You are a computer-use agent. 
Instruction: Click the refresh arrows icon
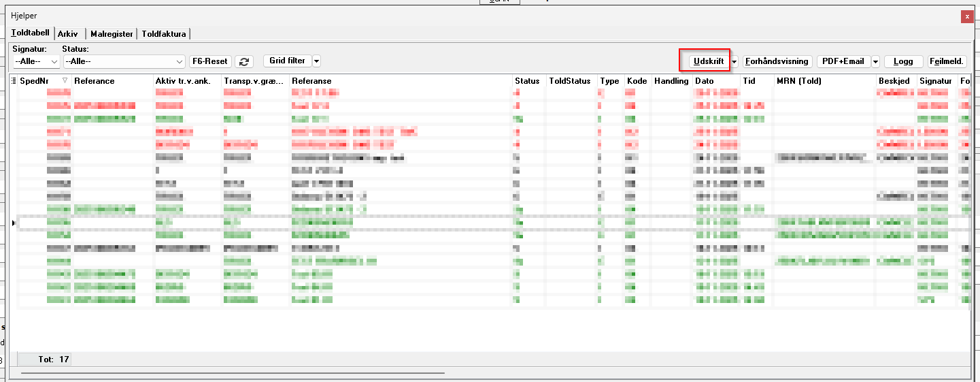(244, 61)
